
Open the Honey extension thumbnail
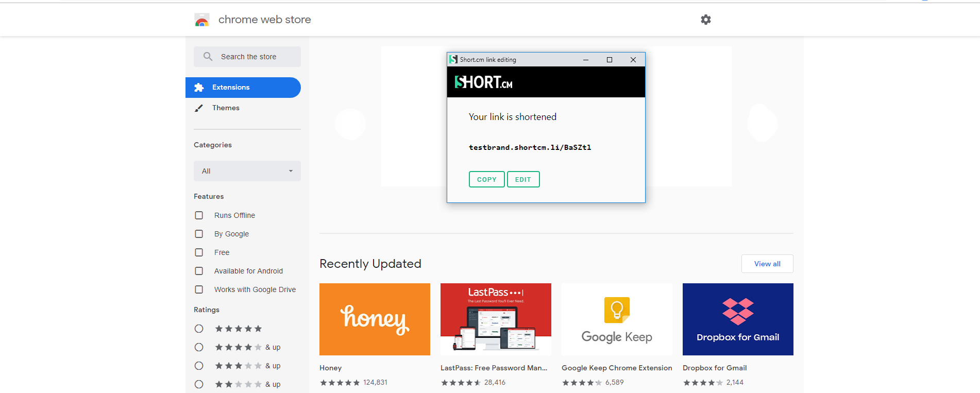coord(375,319)
